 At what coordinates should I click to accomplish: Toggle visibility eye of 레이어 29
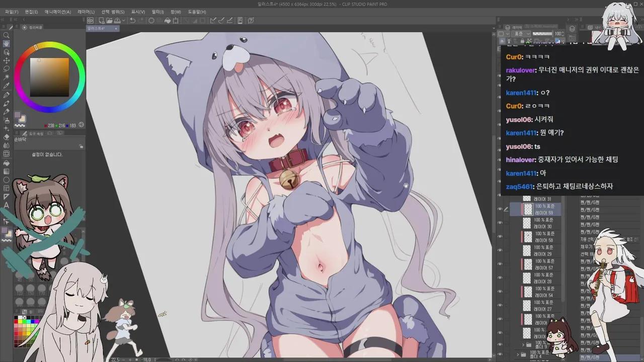(500, 250)
